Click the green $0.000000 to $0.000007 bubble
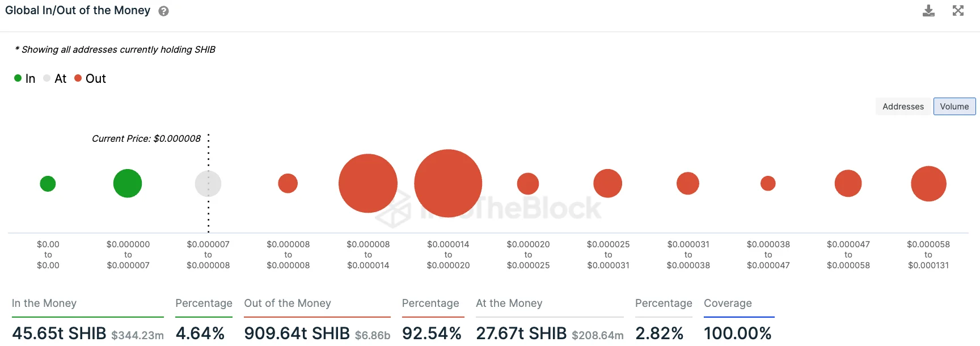The width and height of the screenshot is (980, 346). [128, 183]
